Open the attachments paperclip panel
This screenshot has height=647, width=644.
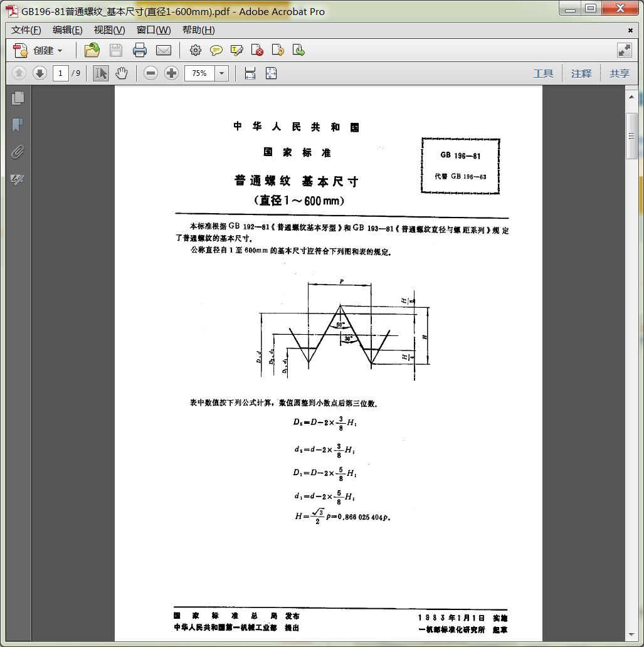point(18,152)
